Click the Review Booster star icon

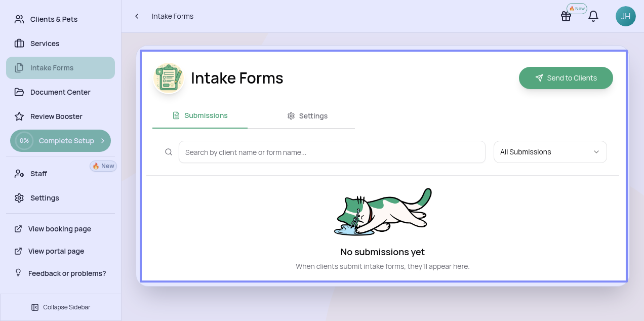coord(19,116)
